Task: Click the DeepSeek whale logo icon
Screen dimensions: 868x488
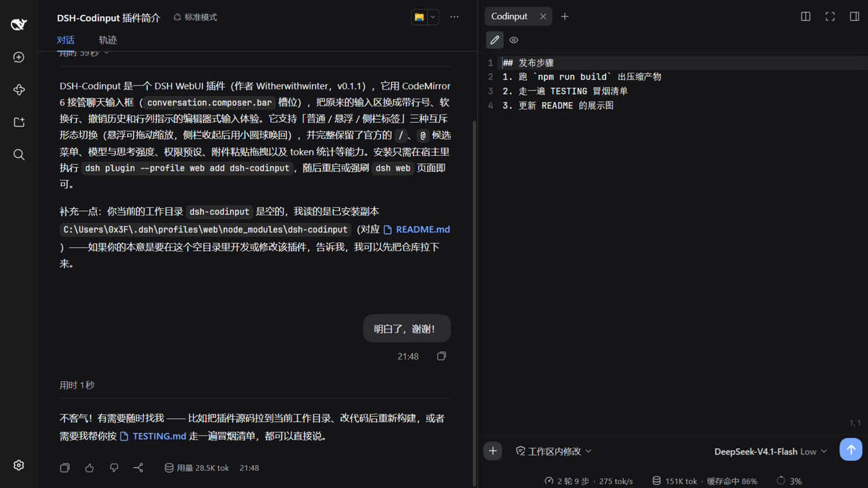Action: click(19, 24)
